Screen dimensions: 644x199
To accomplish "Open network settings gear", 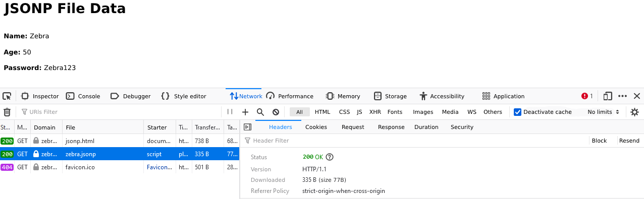I will point(635,112).
